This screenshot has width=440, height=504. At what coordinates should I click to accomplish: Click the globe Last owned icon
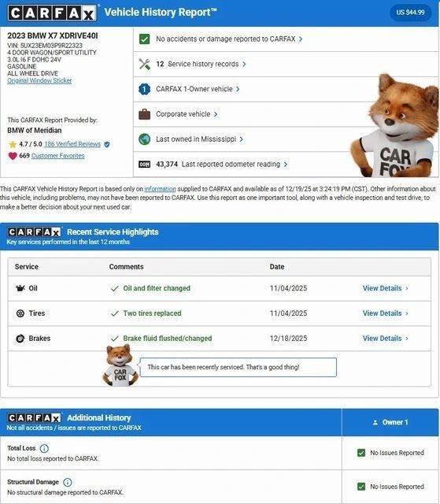point(145,139)
